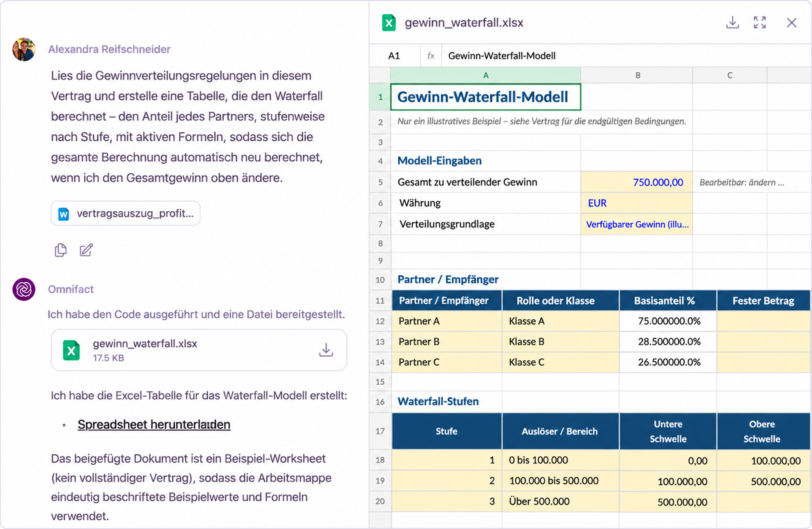Click the A1 cell reference box

[x=394, y=56]
